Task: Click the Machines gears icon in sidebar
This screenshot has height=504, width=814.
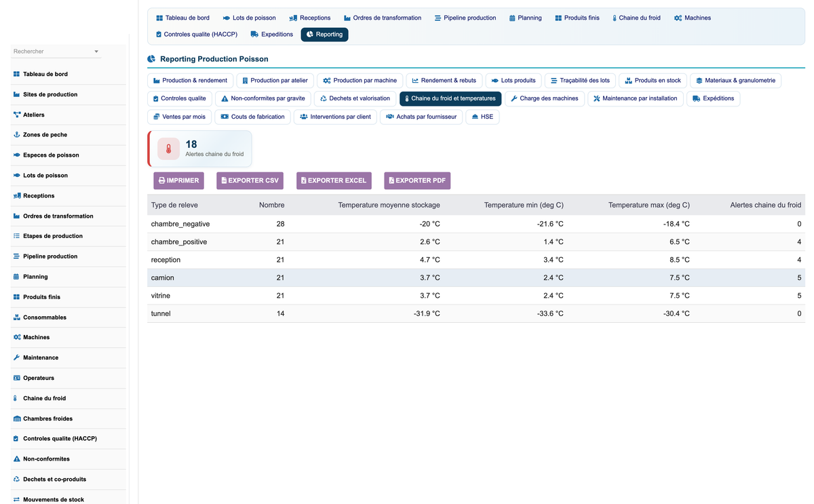Action: point(17,337)
